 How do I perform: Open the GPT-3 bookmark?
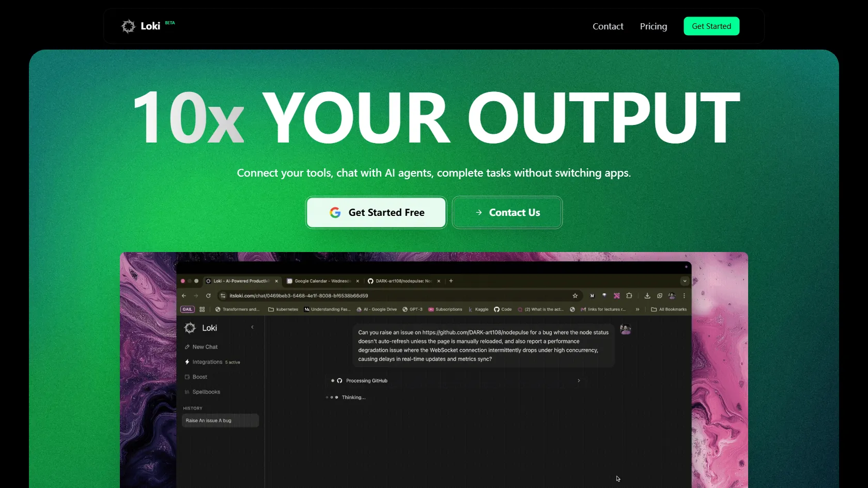[x=412, y=309]
